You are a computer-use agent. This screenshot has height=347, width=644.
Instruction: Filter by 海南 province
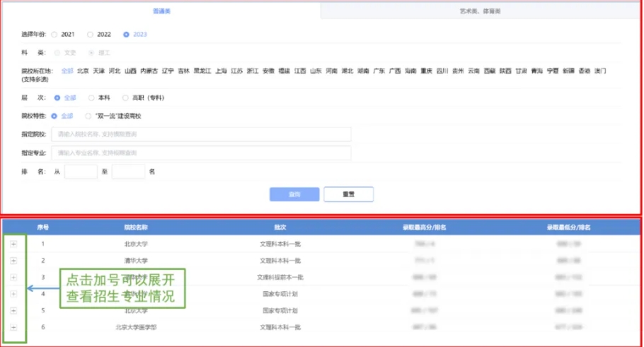pyautogui.click(x=410, y=71)
